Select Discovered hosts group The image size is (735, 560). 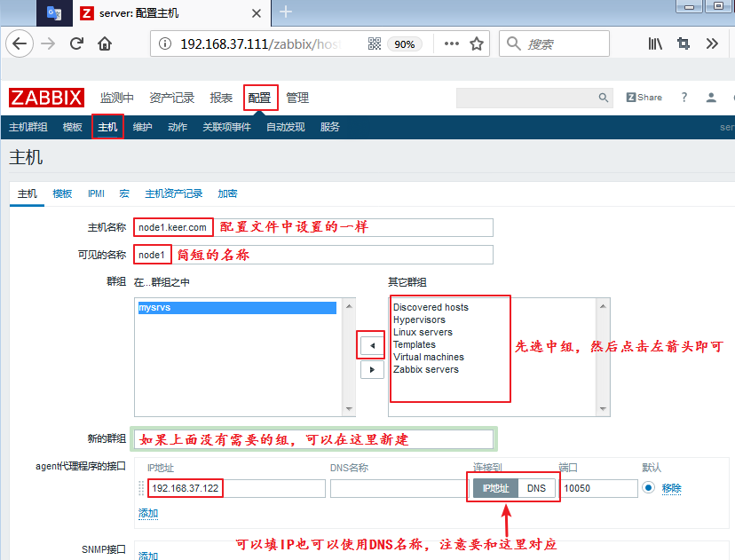431,307
